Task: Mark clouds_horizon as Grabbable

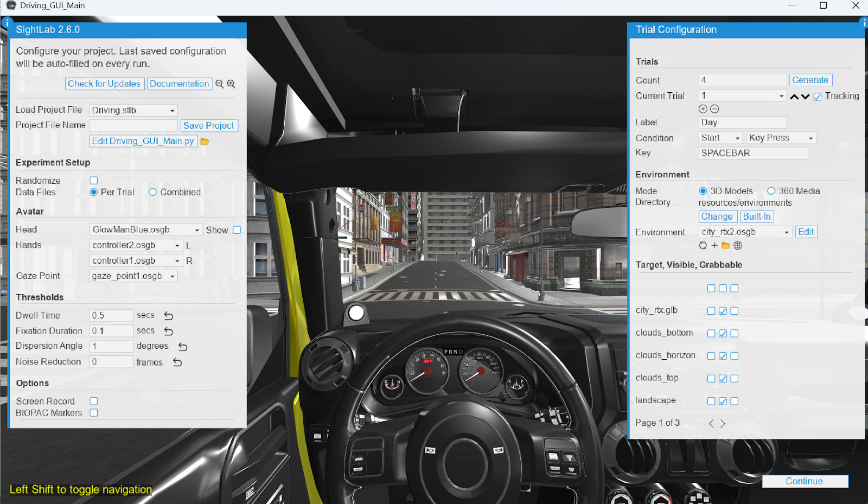Action: [735, 356]
